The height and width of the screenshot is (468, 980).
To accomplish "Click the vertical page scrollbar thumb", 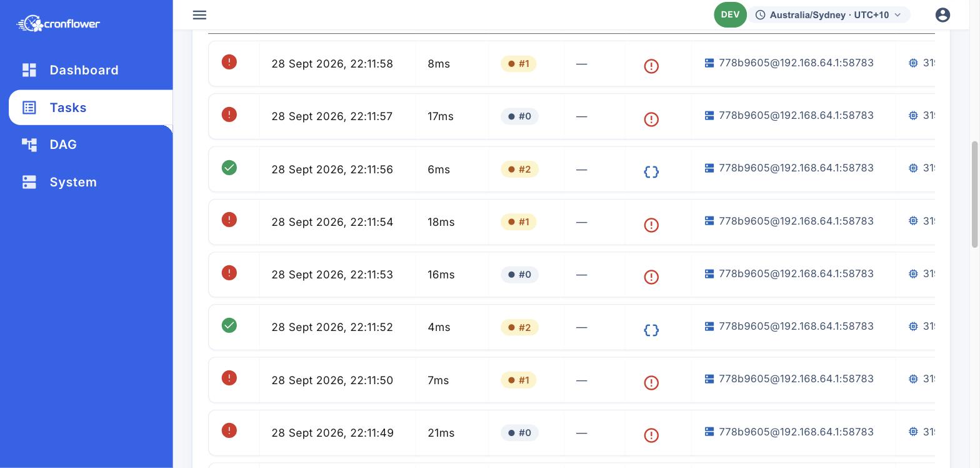I will (x=974, y=195).
